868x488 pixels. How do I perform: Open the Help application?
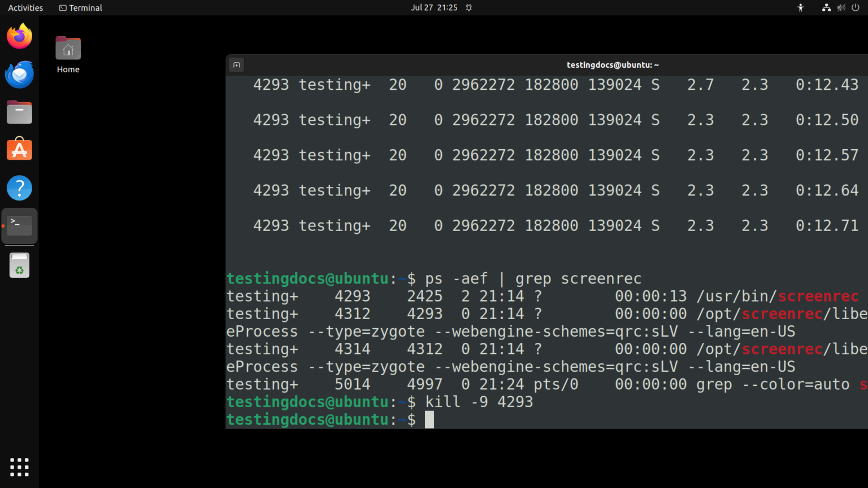[x=19, y=188]
